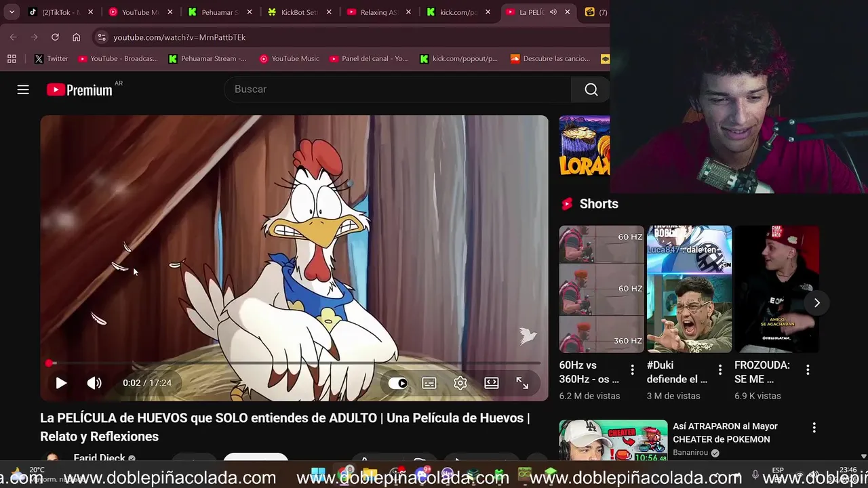Viewport: 868px width, 488px height.
Task: Open the YouTube Music bookmark
Action: coord(289,59)
